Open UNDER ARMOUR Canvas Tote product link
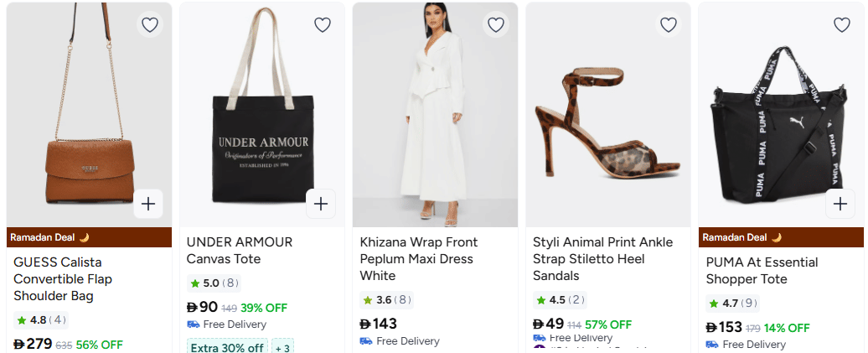The image size is (868, 353). (x=240, y=250)
